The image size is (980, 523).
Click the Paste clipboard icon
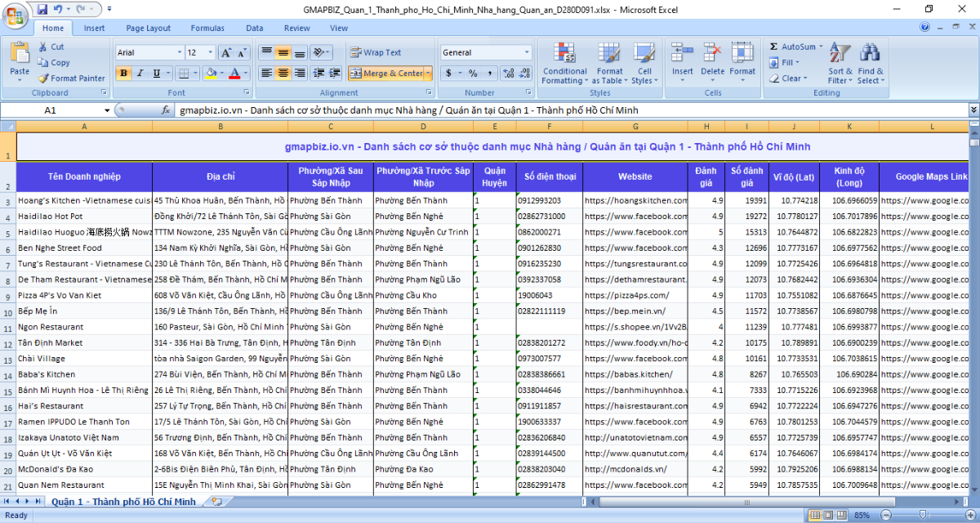20,53
